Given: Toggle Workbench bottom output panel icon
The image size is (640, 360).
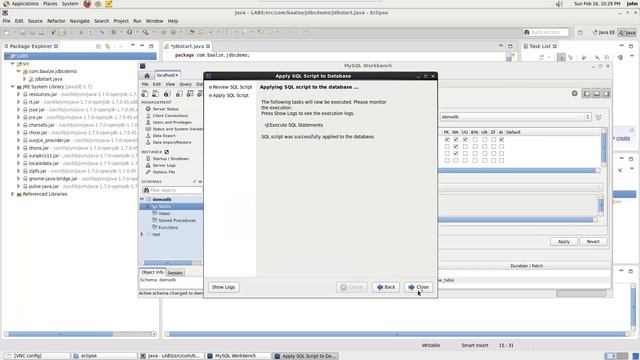Looking at the screenshot, I should pos(596,94).
